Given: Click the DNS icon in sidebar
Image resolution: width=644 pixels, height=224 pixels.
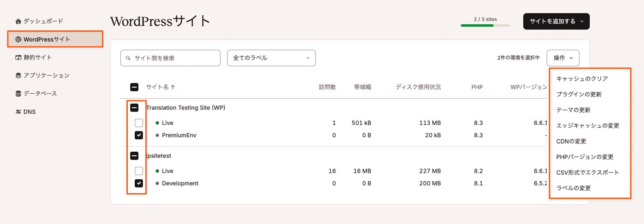Looking at the screenshot, I should coord(18,112).
